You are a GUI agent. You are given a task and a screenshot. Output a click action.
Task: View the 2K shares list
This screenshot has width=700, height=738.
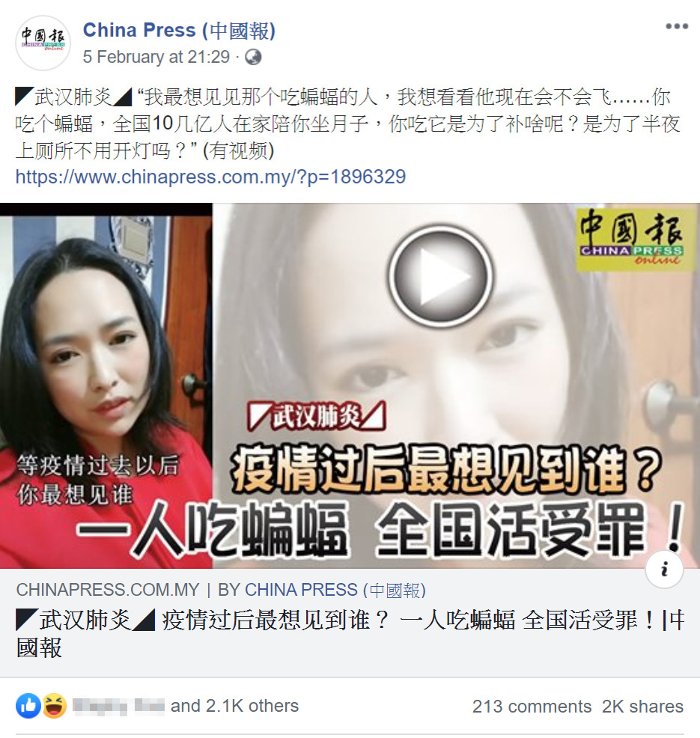(x=642, y=707)
